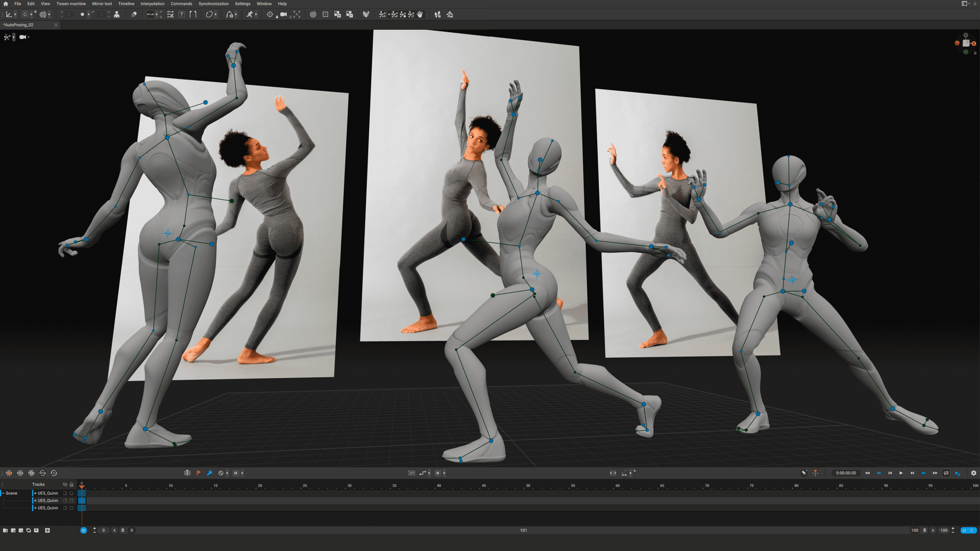The width and height of the screenshot is (980, 551).
Task: Open timeline settings with the gear icon
Action: (x=973, y=473)
